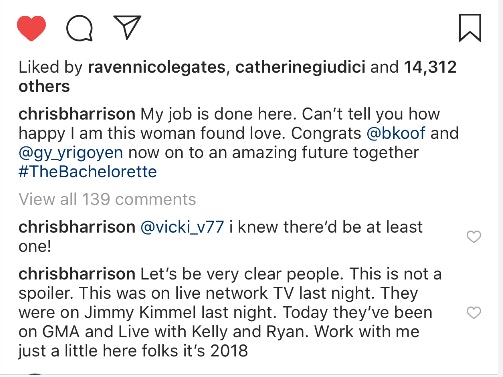503x377 pixels.
Task: Tap the comment about Jimmy Kimmel last night
Action: point(230,312)
